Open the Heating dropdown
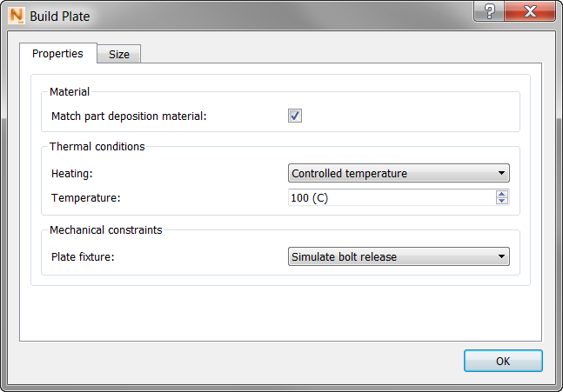 point(399,173)
